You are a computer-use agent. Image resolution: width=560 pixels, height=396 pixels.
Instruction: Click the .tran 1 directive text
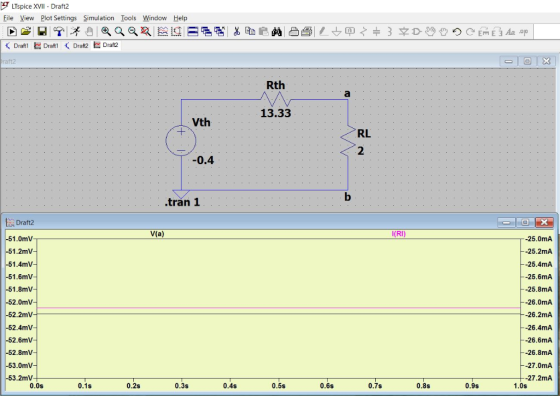182,202
